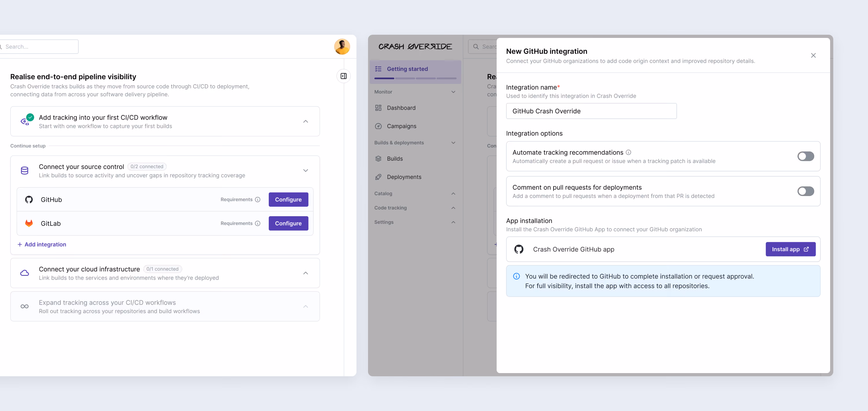Click the Search field in right window
This screenshot has height=411, width=868.
click(x=482, y=47)
